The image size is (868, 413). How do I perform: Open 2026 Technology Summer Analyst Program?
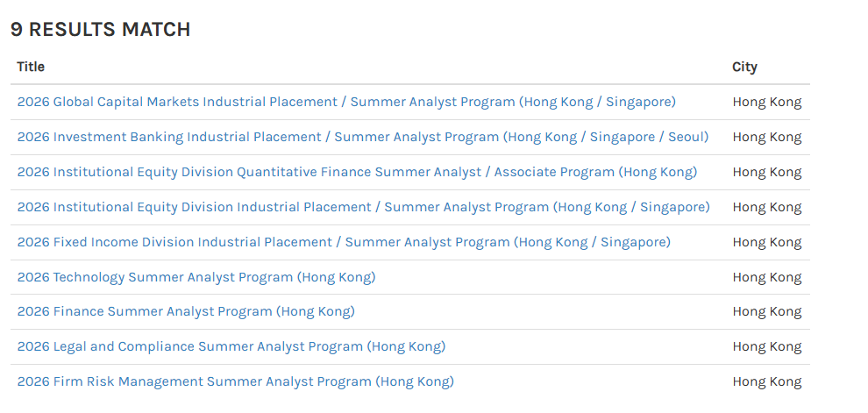[x=196, y=277]
